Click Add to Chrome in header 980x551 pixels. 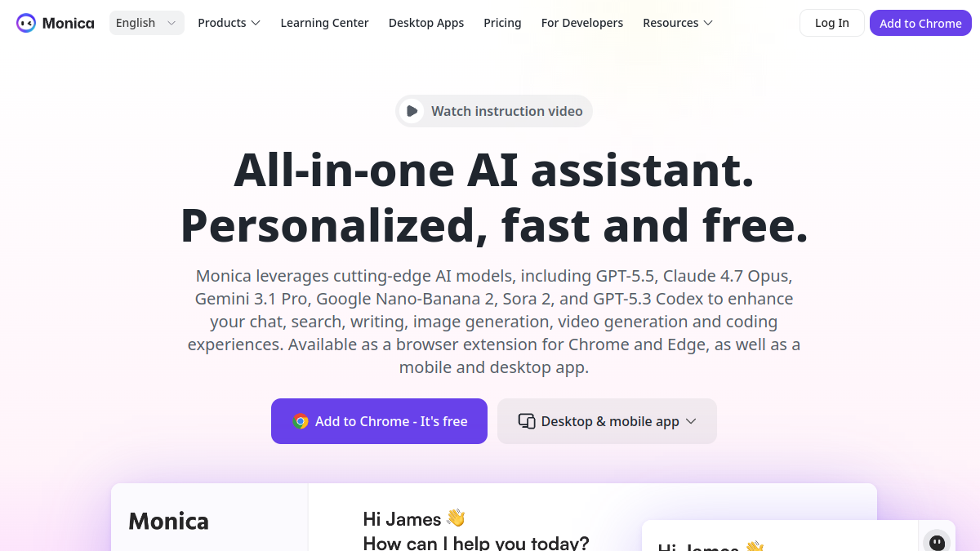point(920,23)
